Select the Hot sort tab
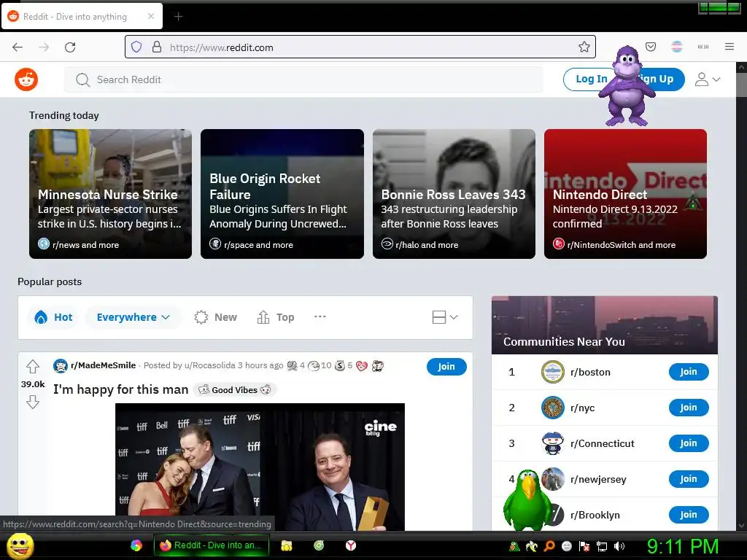Image resolution: width=747 pixels, height=560 pixels. click(53, 317)
